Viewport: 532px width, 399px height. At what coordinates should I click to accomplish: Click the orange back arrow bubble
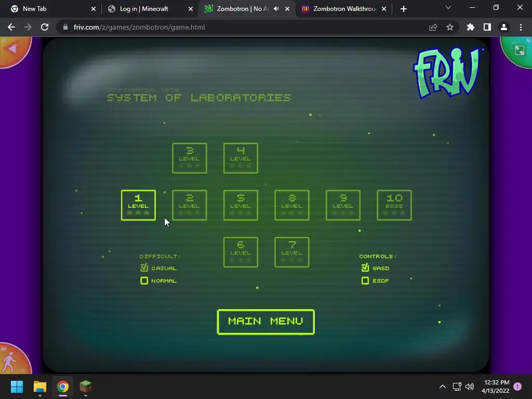pos(14,50)
